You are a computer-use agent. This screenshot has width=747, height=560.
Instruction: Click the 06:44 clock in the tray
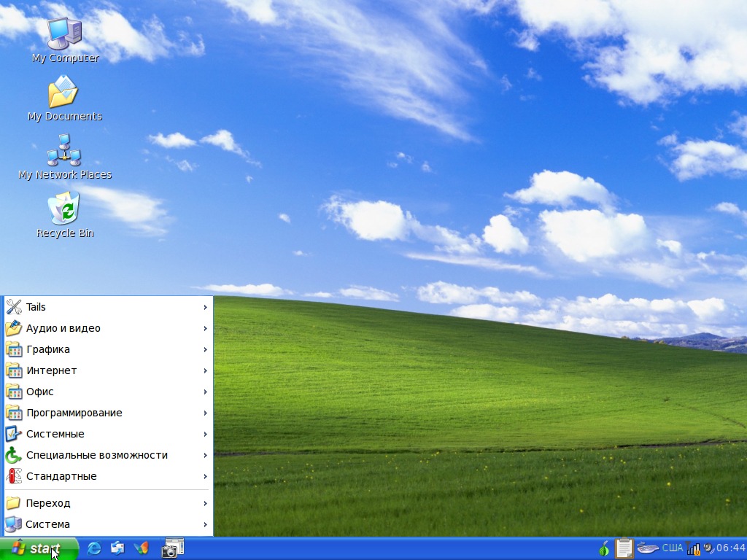[x=731, y=548]
